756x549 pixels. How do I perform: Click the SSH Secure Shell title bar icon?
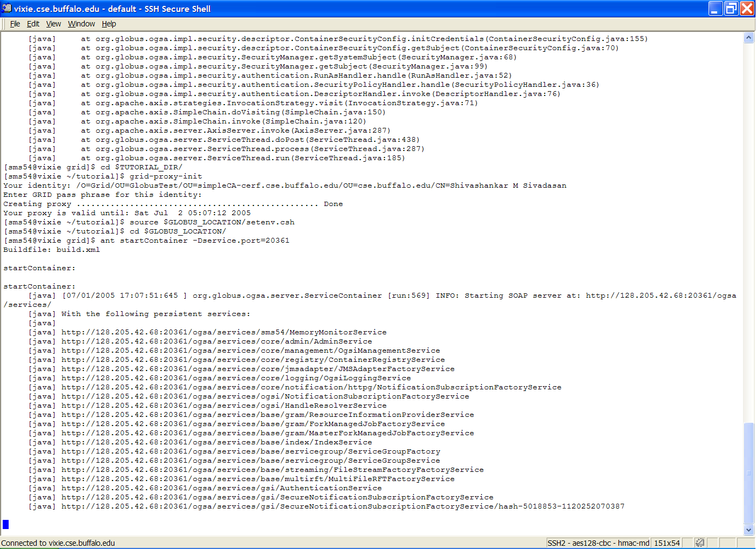click(6, 8)
